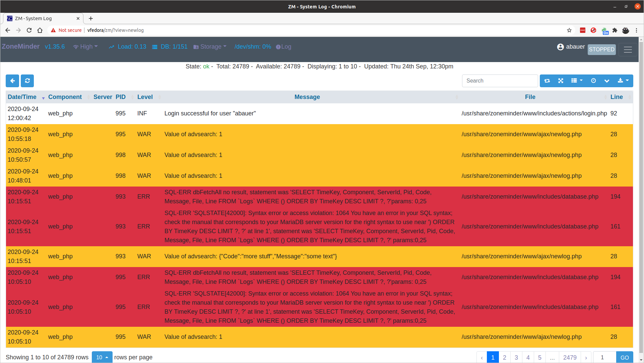Go to pagination page 4
Viewport: 644px width, 363px height.
click(528, 358)
